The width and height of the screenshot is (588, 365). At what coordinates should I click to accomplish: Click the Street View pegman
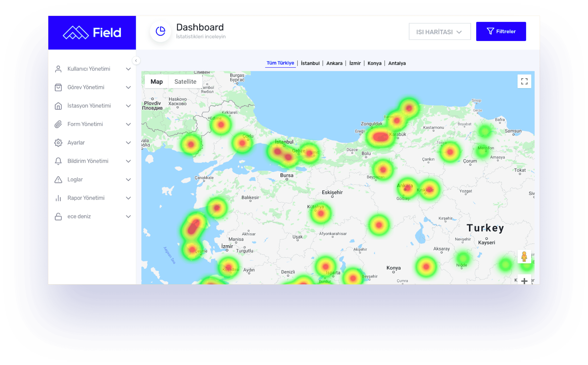(x=524, y=257)
